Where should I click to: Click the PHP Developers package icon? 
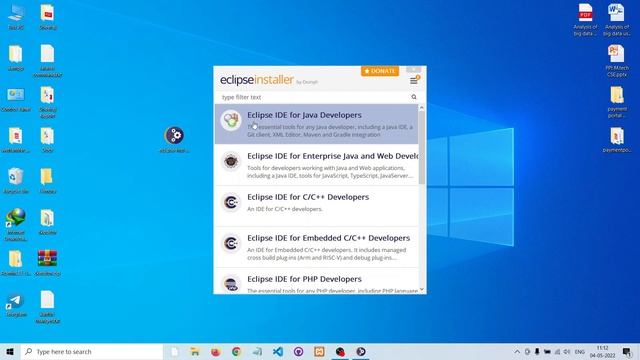231,284
